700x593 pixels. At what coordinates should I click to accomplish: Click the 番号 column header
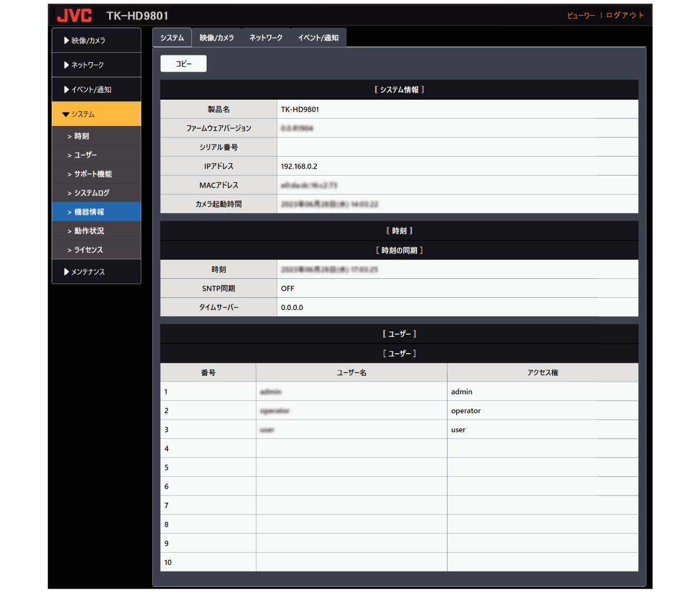(x=208, y=373)
